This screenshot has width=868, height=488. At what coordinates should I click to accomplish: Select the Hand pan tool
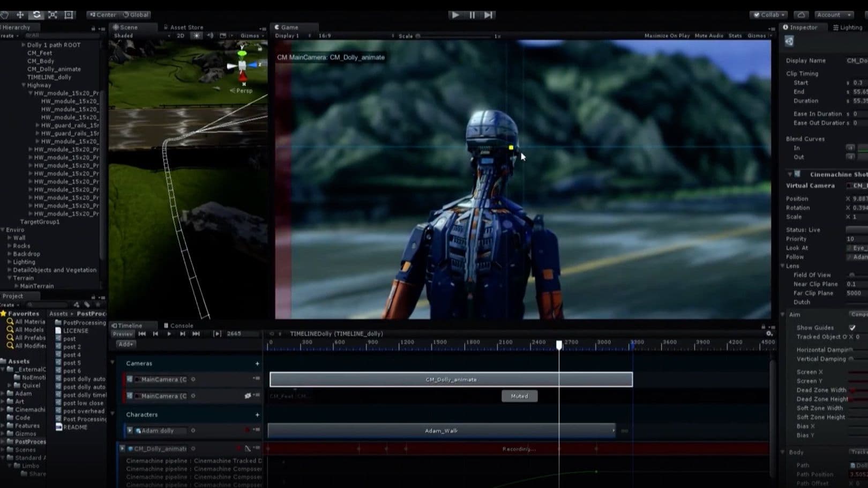[x=5, y=15]
